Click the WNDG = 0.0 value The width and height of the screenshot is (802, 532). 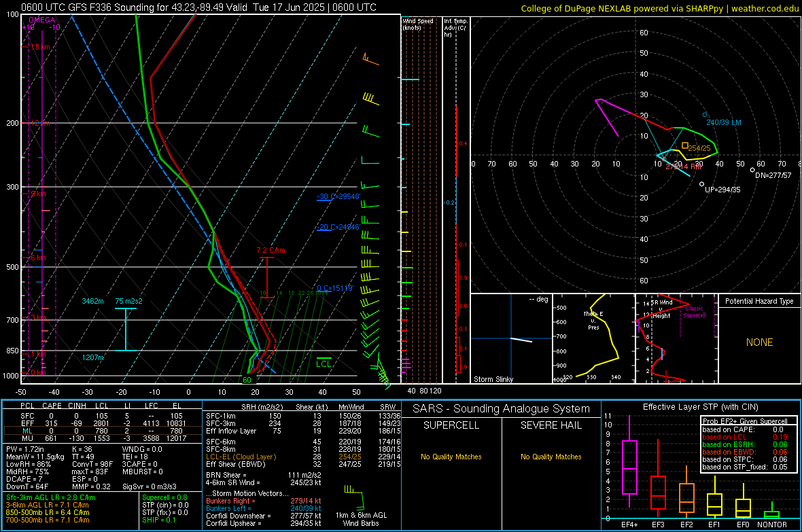141,449
